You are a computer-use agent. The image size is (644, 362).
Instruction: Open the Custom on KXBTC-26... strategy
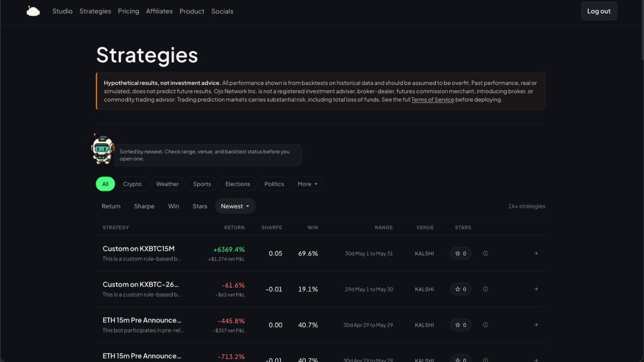(141, 284)
